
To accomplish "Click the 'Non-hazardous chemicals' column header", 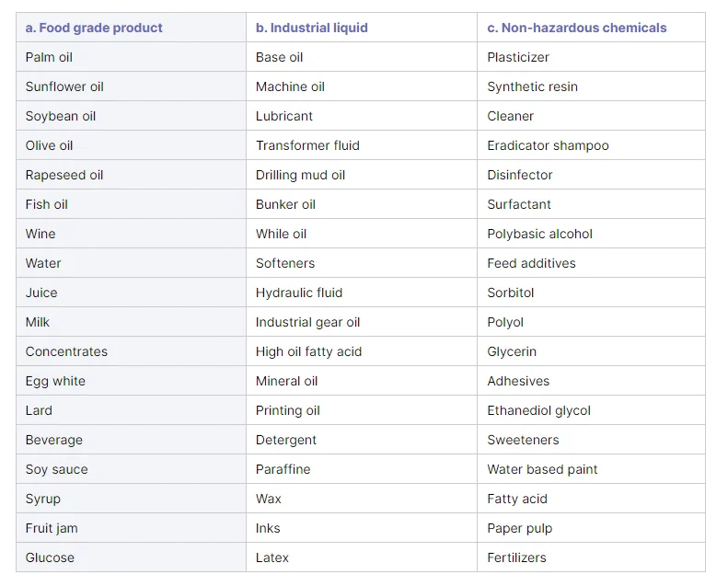I will click(x=576, y=28).
